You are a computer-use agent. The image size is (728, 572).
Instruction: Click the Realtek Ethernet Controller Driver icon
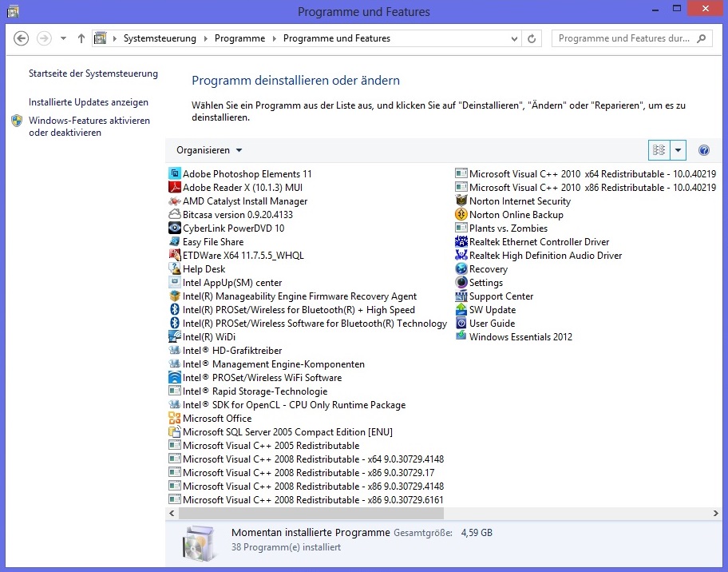tap(461, 241)
